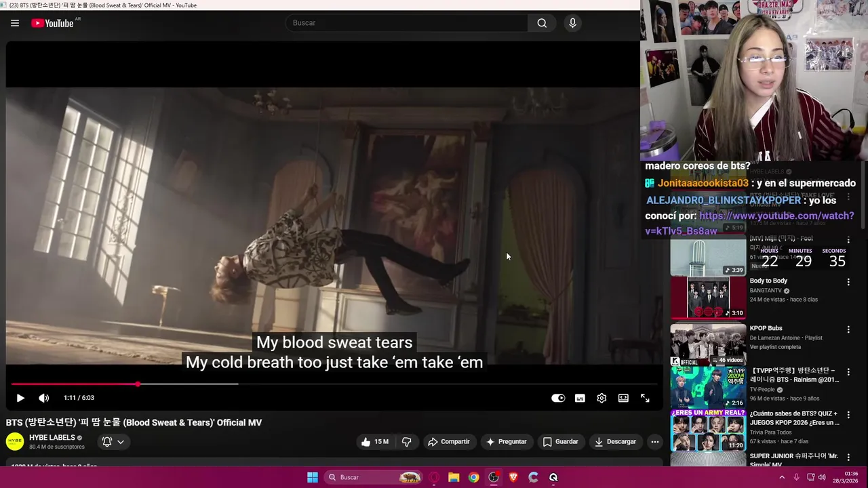
Task: Open Google Chrome from taskbar
Action: (x=473, y=477)
